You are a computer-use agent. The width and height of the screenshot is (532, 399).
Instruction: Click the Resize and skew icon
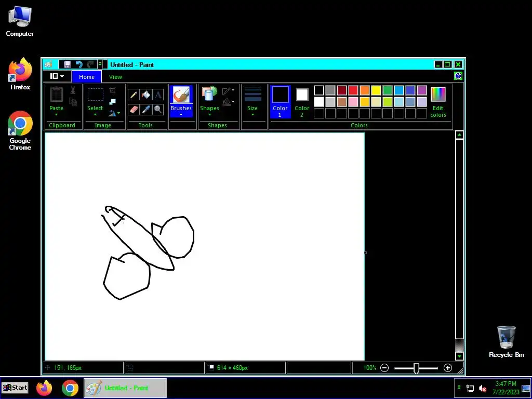click(112, 101)
